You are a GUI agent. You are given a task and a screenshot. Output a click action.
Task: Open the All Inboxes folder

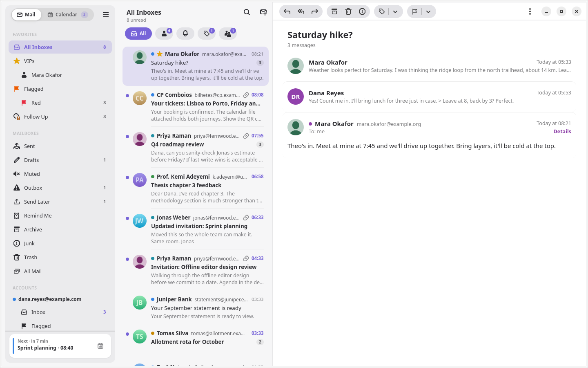60,47
